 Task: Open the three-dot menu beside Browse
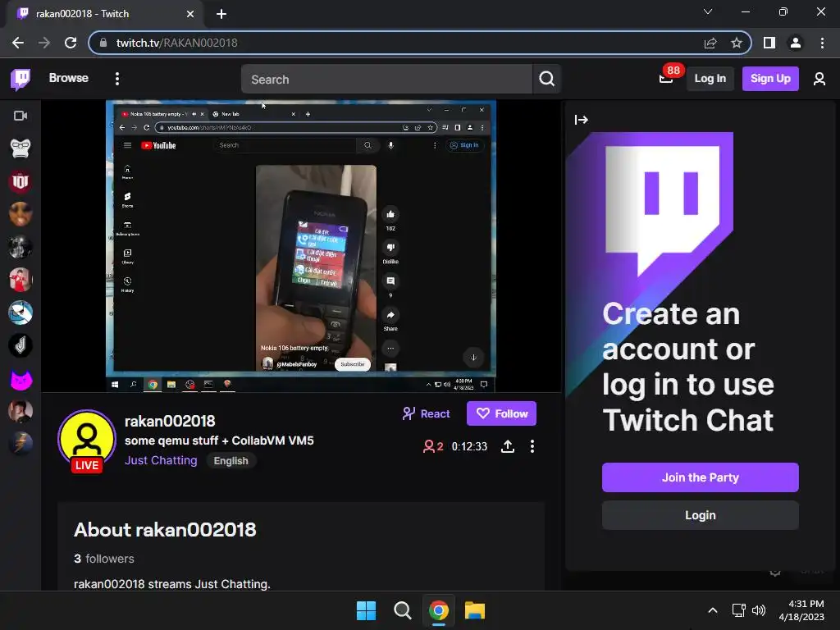[x=117, y=79]
